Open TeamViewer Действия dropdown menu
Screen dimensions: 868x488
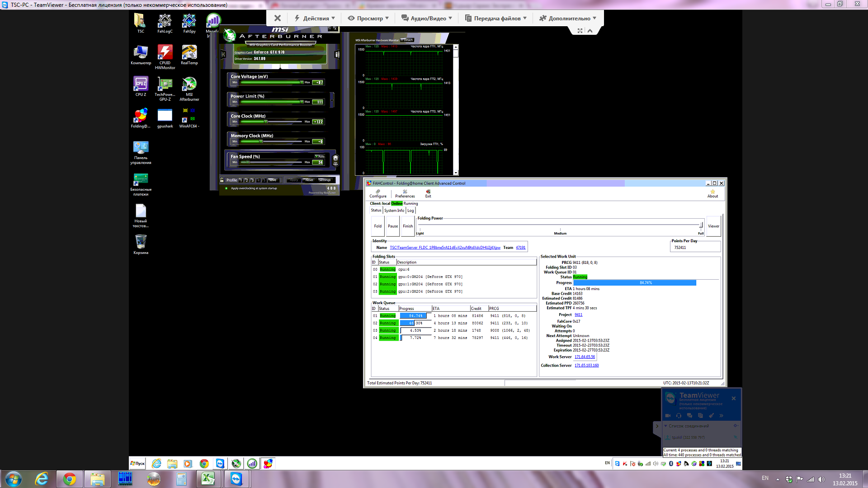coord(315,18)
